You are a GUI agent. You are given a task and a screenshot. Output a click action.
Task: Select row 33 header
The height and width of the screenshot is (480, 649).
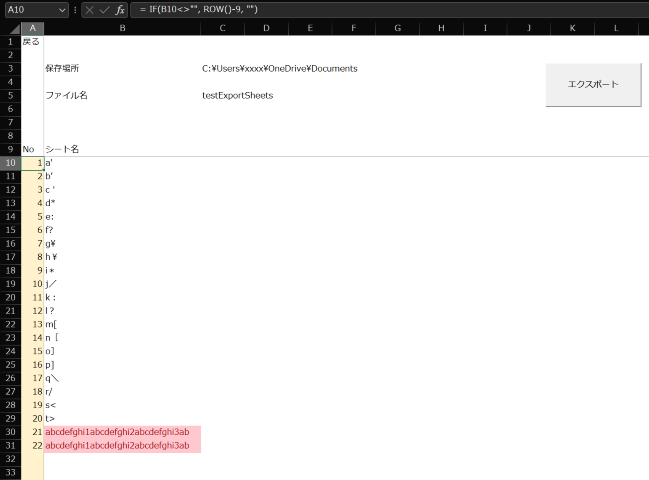click(x=10, y=473)
